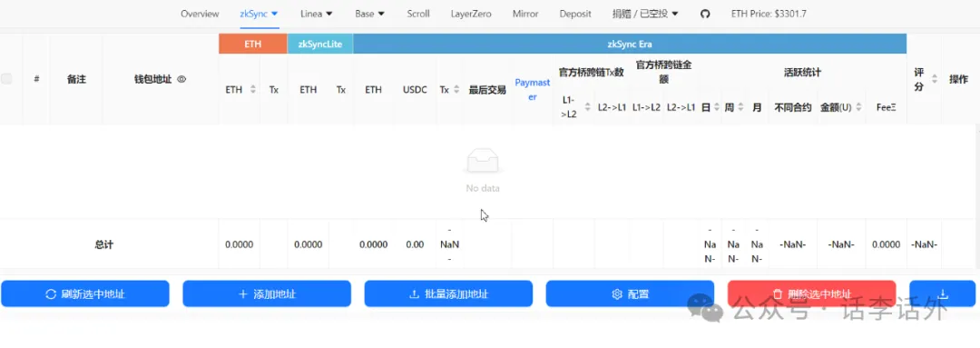Click the USDC column header
The height and width of the screenshot is (348, 980).
point(415,90)
